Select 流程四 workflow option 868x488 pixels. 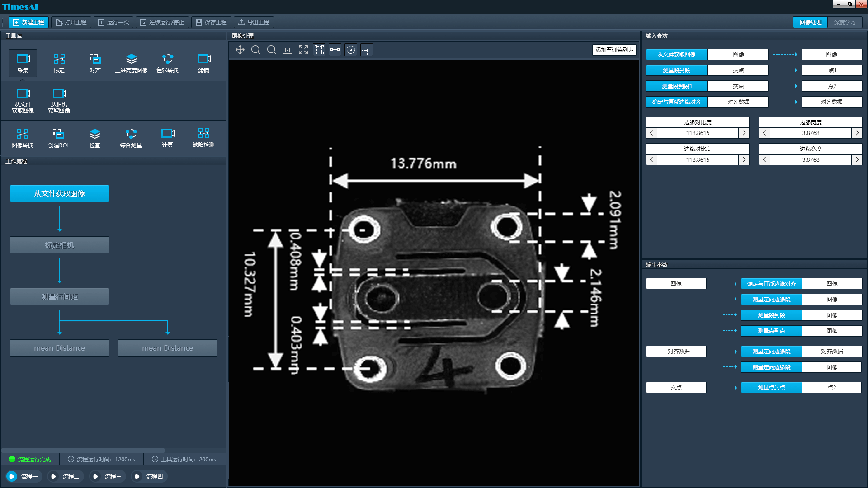149,476
